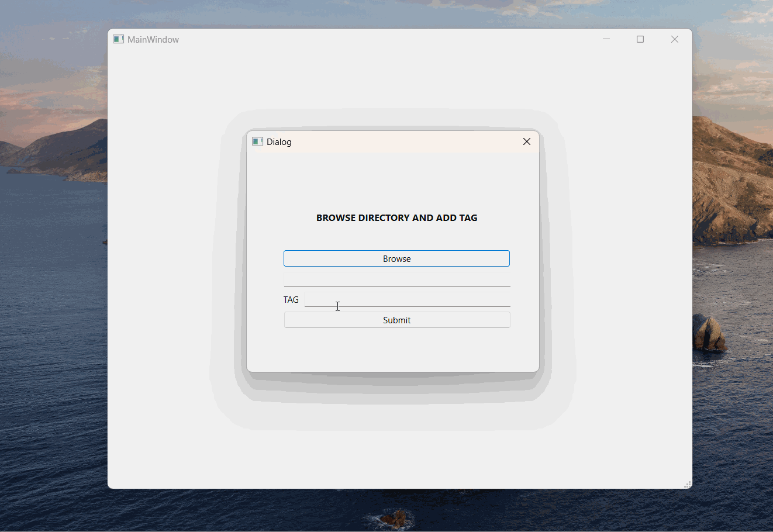Viewport: 773px width, 532px height.
Task: Click the MainWindow resize grip
Action: point(688,484)
